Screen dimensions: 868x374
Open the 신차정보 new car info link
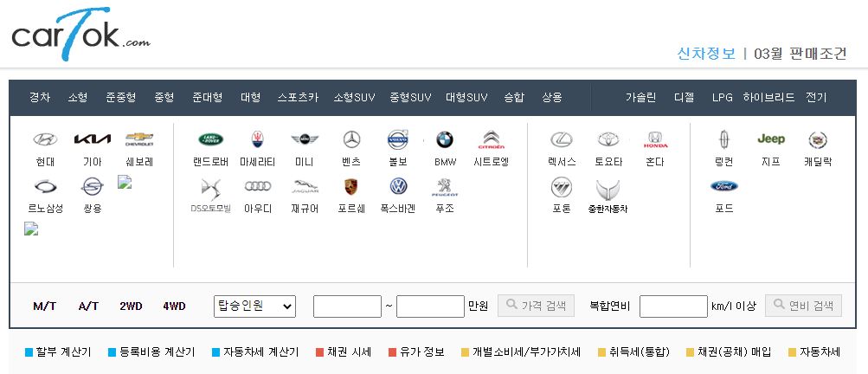pos(706,54)
